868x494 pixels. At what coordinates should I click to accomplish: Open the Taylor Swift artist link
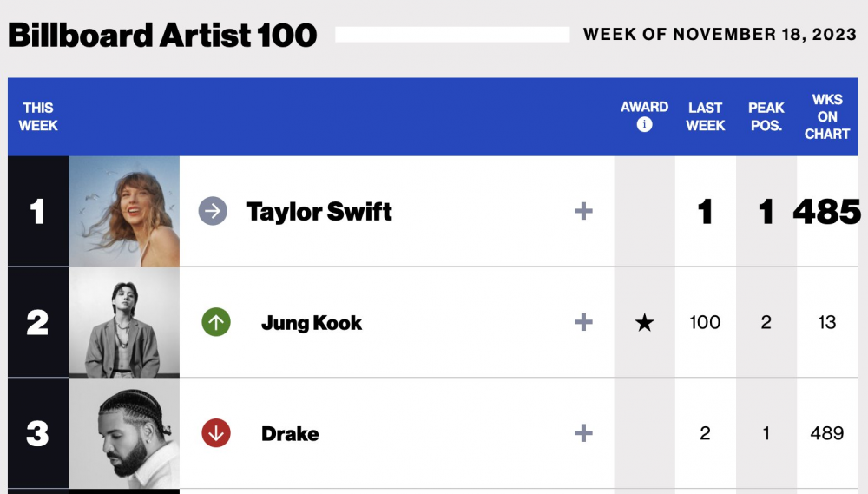point(319,212)
